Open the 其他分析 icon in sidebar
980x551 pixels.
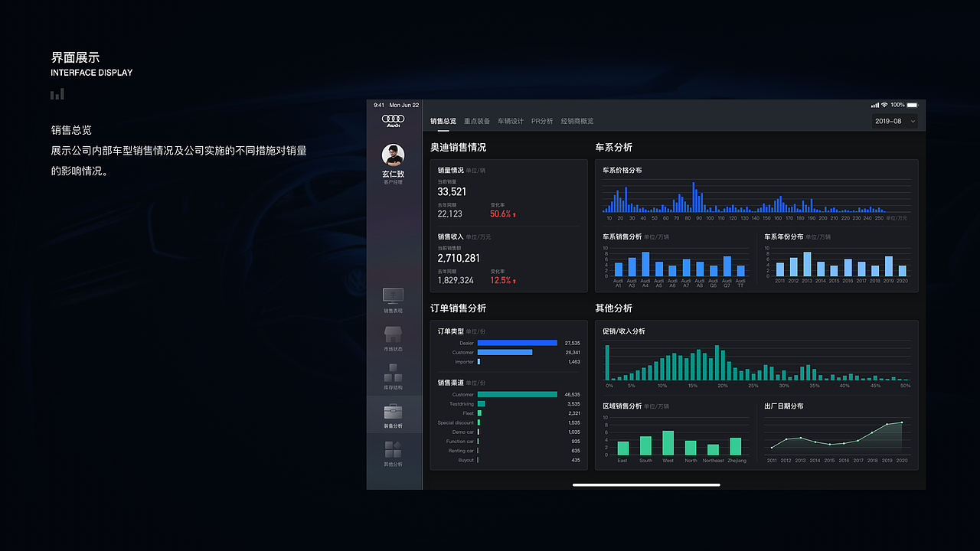(393, 450)
